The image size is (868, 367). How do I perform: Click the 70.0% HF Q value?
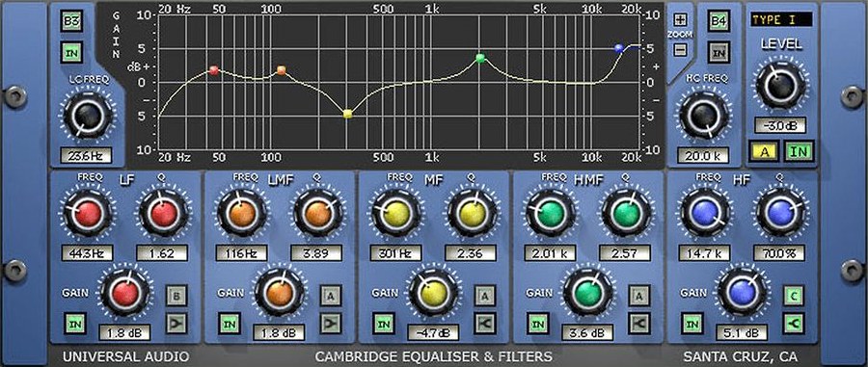pos(778,253)
